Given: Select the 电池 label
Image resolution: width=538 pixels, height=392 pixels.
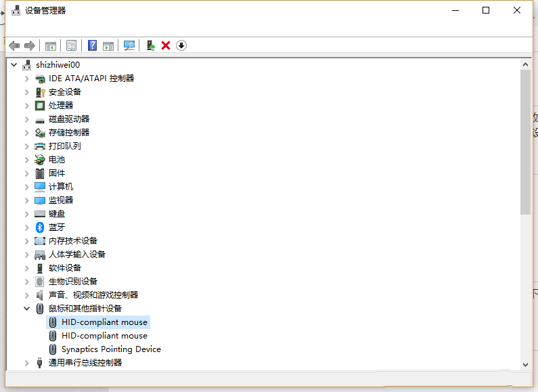Looking at the screenshot, I should tap(57, 160).
